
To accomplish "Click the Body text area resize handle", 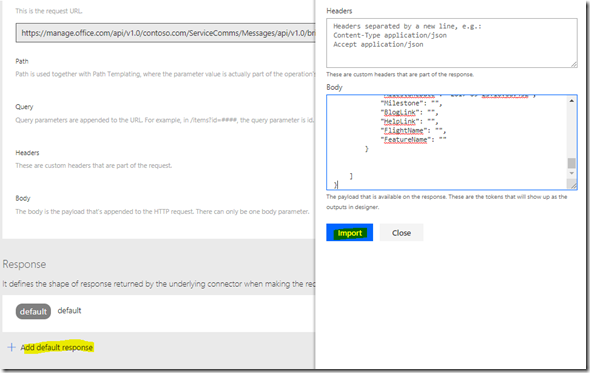I will [573, 185].
